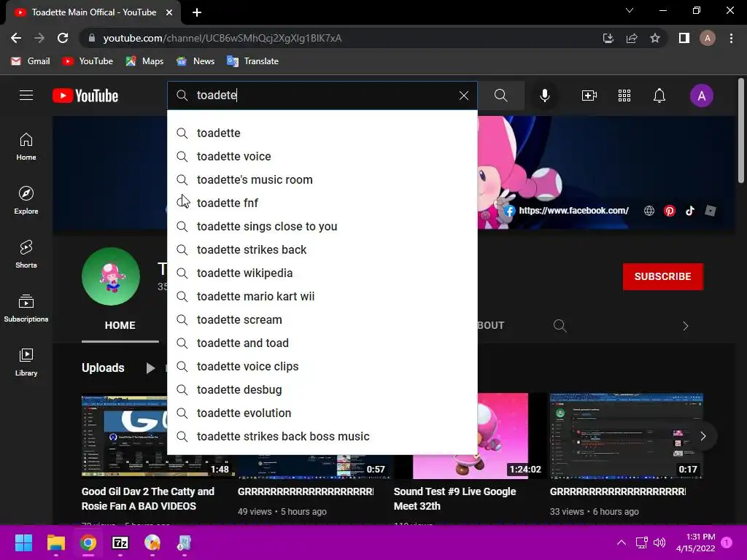747x560 pixels.
Task: Expand channel tabs with the right chevron
Action: 686,326
